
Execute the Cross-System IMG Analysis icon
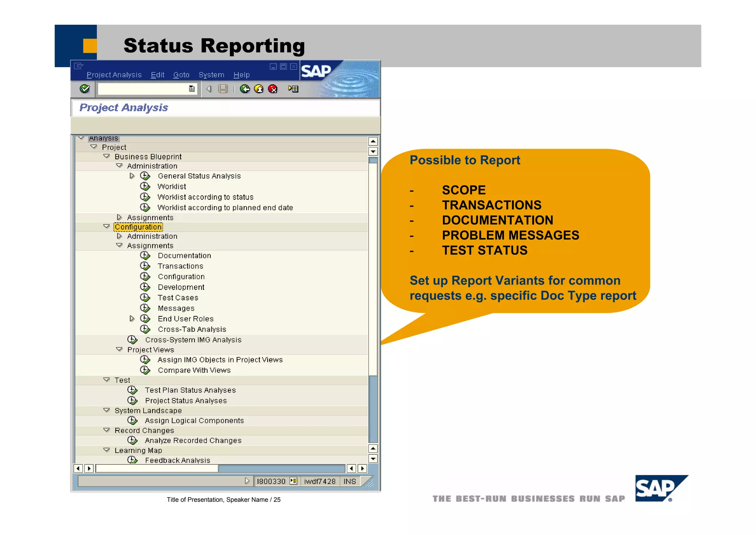click(x=132, y=340)
